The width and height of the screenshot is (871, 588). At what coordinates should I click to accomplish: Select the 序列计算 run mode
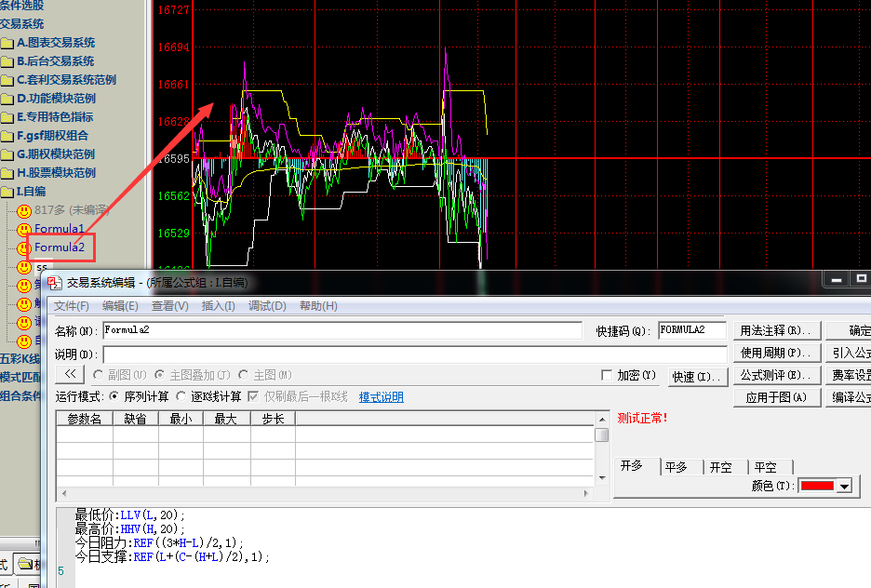point(114,396)
